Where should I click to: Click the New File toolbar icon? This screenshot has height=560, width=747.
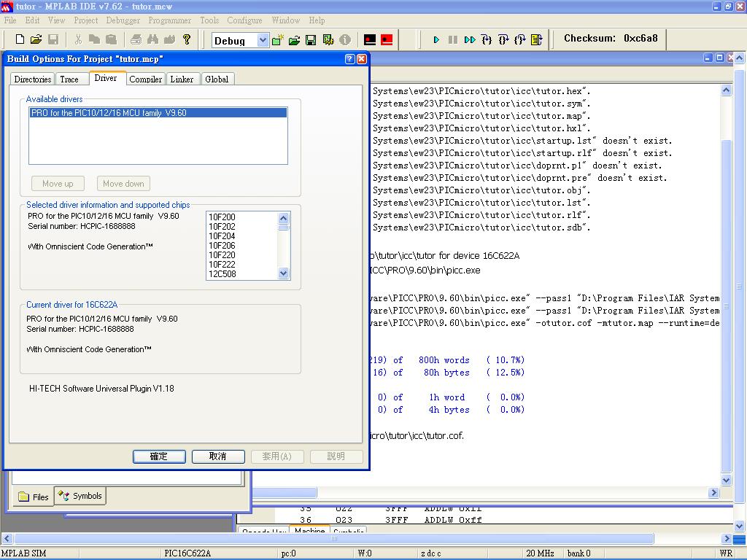click(x=20, y=39)
